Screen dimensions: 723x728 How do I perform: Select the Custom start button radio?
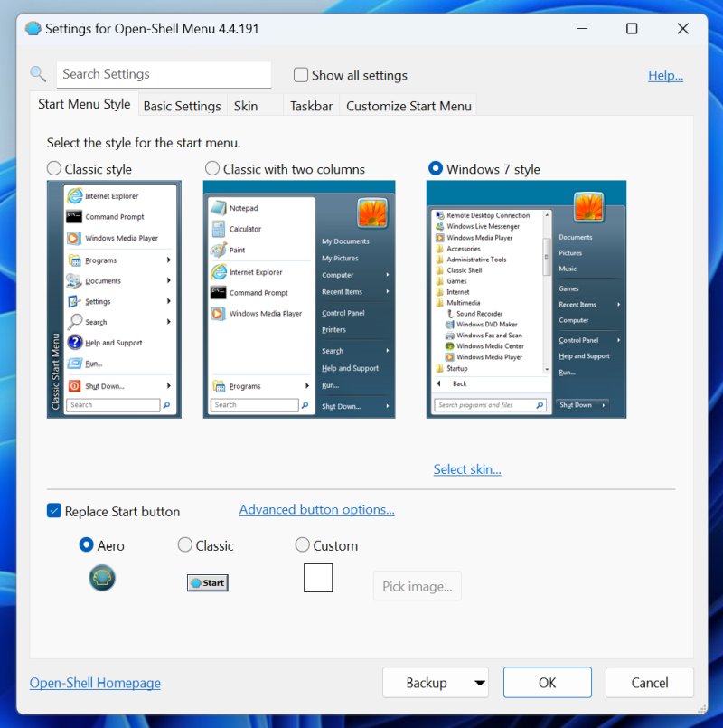tap(302, 544)
